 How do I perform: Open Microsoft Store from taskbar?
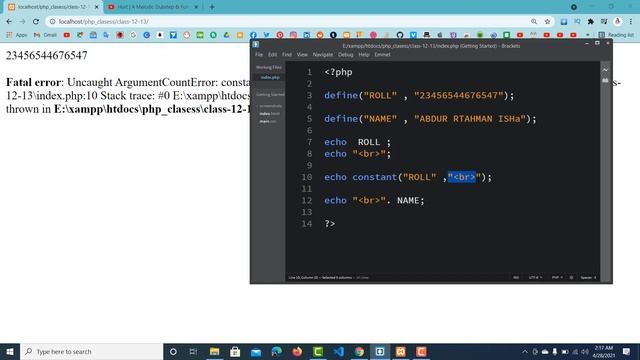[x=235, y=351]
